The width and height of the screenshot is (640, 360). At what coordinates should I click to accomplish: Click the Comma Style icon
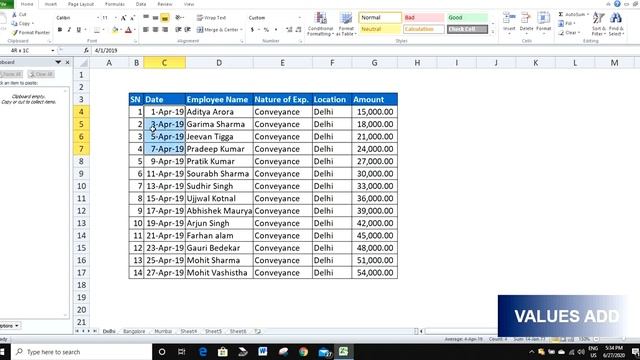click(x=276, y=30)
